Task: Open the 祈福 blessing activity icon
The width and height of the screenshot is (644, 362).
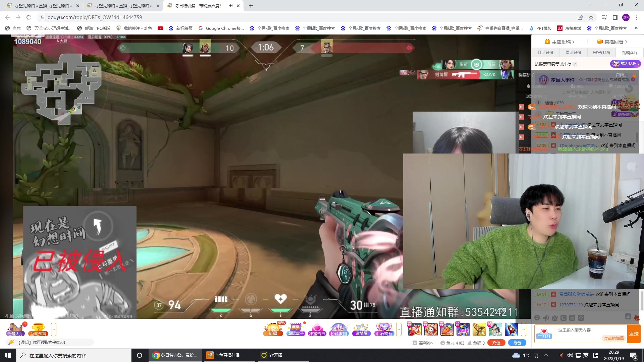Action: point(273,329)
